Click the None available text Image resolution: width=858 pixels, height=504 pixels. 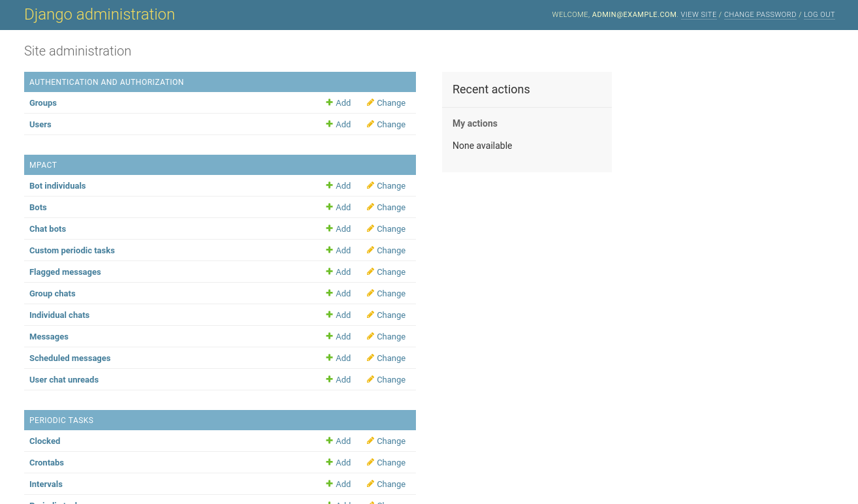pyautogui.click(x=482, y=146)
